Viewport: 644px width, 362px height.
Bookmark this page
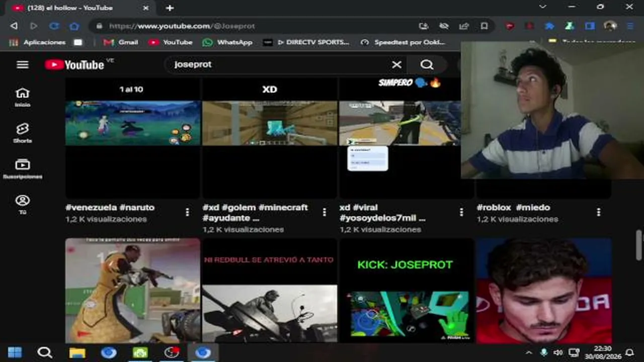tap(484, 26)
